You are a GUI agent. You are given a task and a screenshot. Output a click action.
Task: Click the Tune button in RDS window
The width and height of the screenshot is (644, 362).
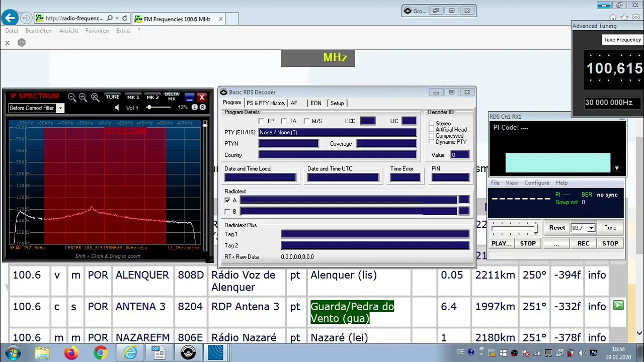click(x=610, y=228)
